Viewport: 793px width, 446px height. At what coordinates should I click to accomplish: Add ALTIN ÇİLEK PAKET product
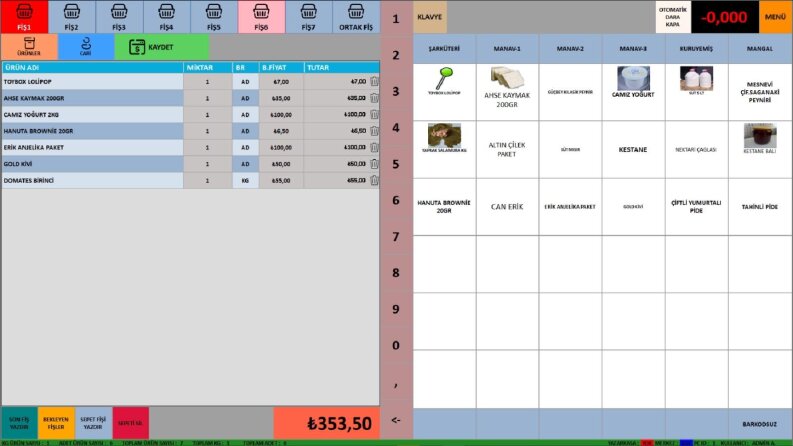coord(507,149)
